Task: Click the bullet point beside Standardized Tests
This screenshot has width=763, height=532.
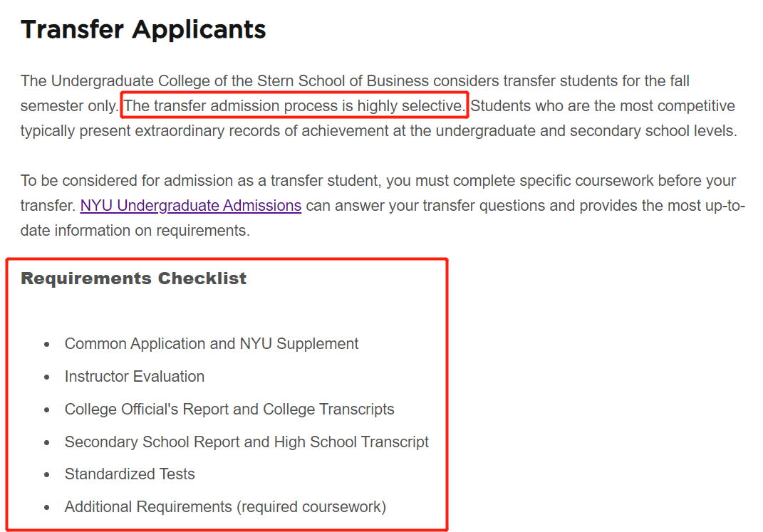Action: coord(47,475)
